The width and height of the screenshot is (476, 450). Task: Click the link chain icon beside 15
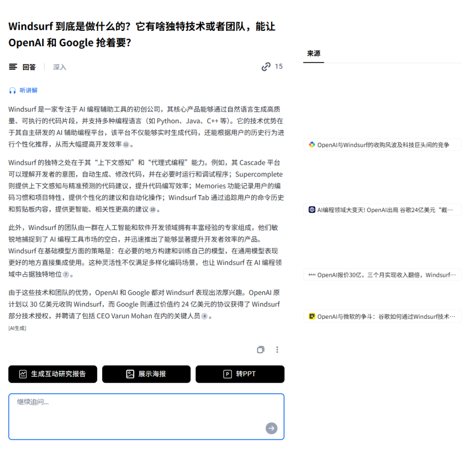click(266, 67)
